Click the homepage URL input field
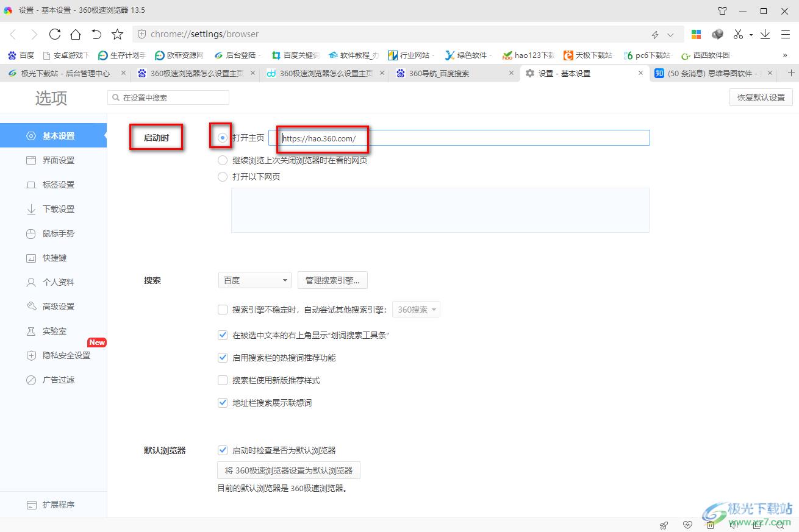 click(459, 138)
